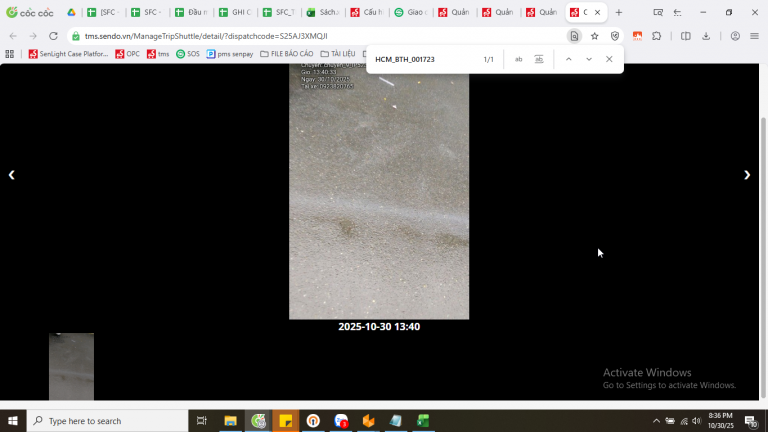Toggle match case 'ab' in find bar

pos(518,59)
